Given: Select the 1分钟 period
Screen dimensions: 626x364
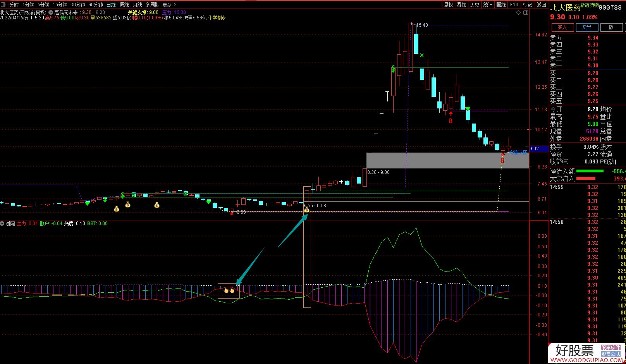Looking at the screenshot, I should pos(28,5).
